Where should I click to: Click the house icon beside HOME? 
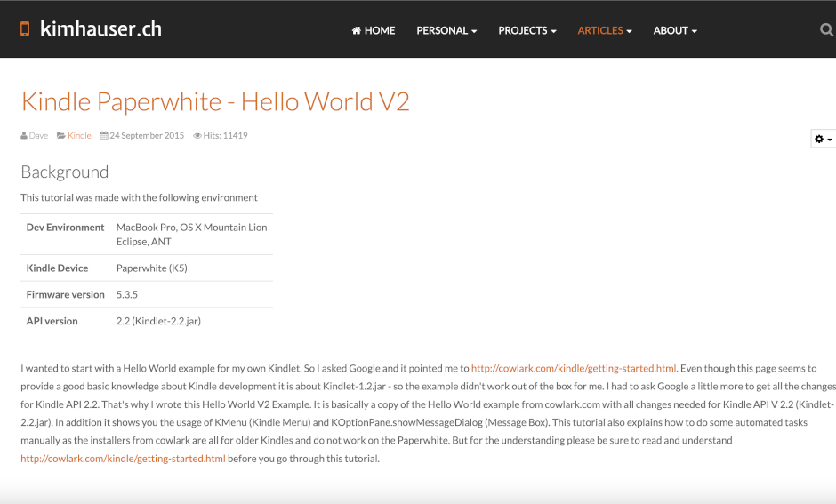pos(357,30)
